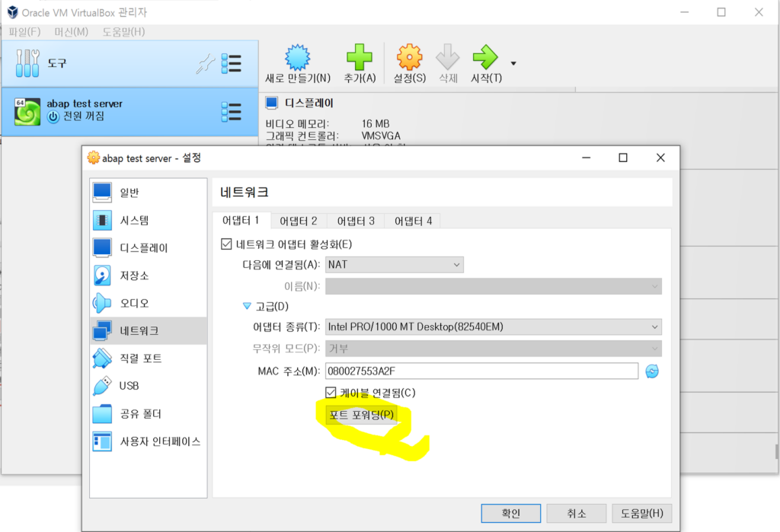Select 저장소 category in settings sidebar
The image size is (780, 532).
149,276
